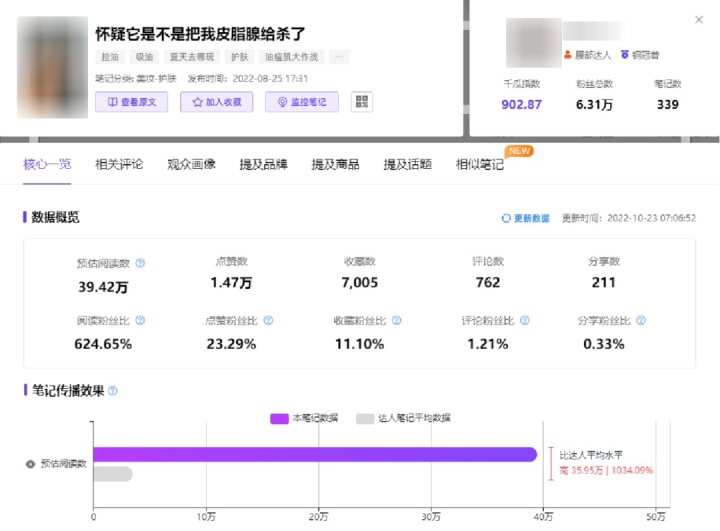This screenshot has width=720, height=531.
Task: Click the 预估阅读数 value 39.42万
Action: pyautogui.click(x=103, y=287)
